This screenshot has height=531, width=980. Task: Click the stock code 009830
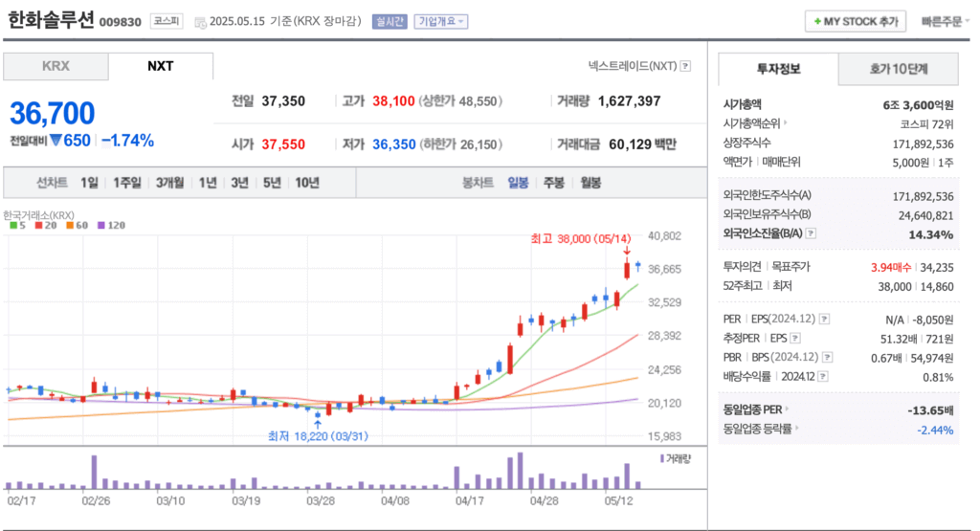[121, 23]
